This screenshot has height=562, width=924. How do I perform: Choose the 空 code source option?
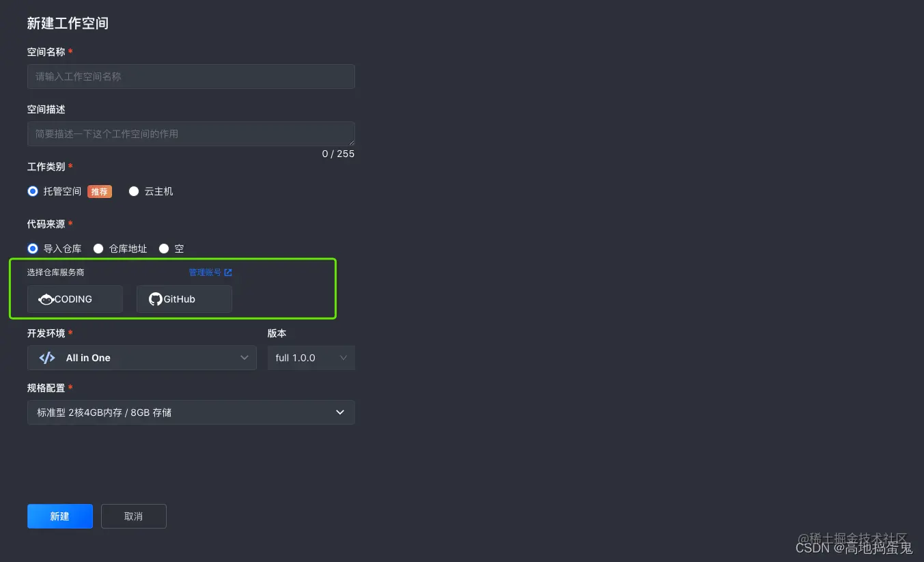click(x=164, y=249)
